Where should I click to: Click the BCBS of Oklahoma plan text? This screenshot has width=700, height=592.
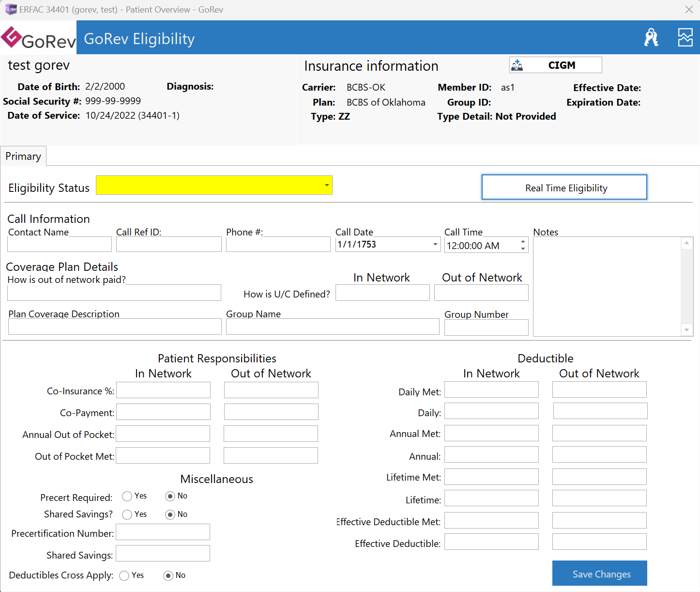coord(386,102)
